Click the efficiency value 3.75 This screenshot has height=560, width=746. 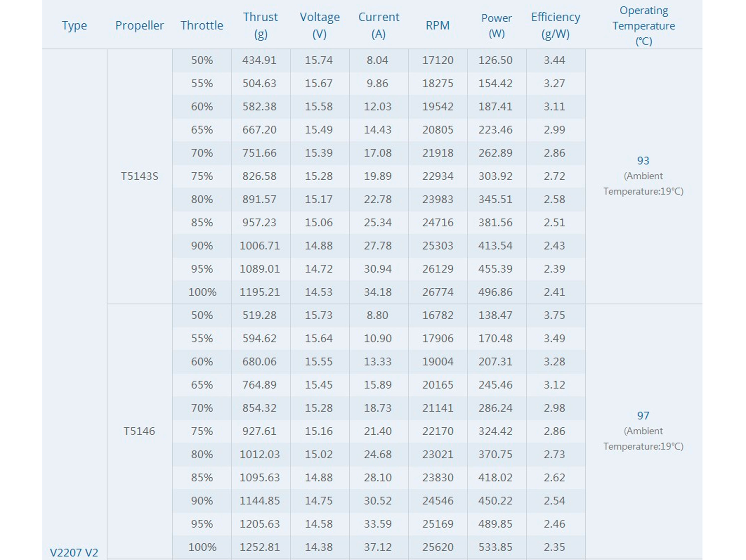tap(554, 315)
